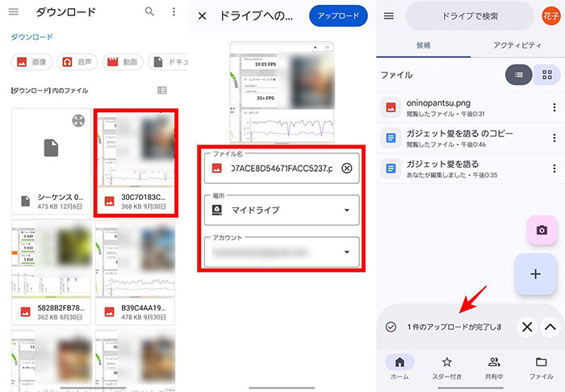Open the 花子 account avatar
565x392 pixels.
point(551,16)
